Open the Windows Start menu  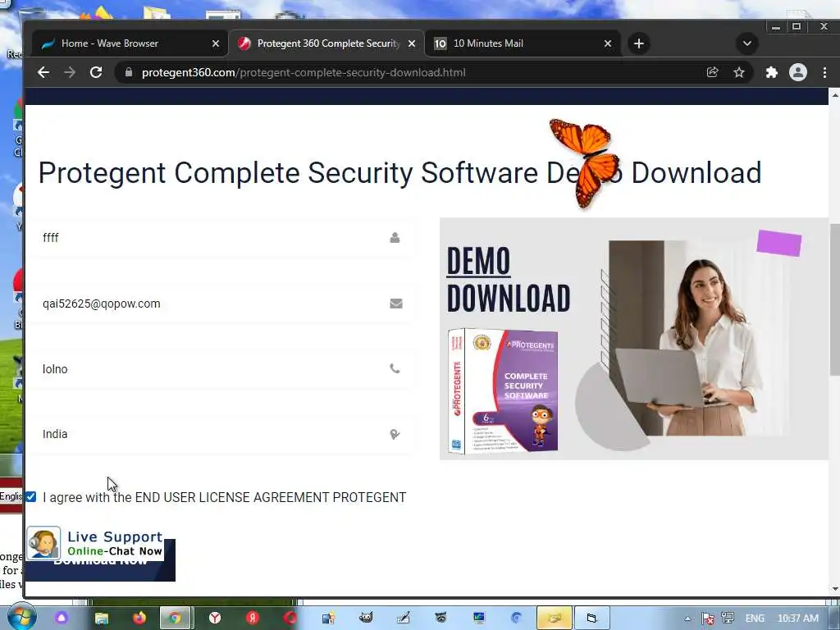click(21, 618)
